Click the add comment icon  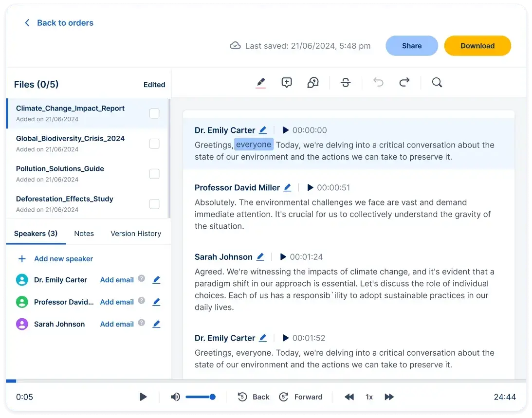287,83
